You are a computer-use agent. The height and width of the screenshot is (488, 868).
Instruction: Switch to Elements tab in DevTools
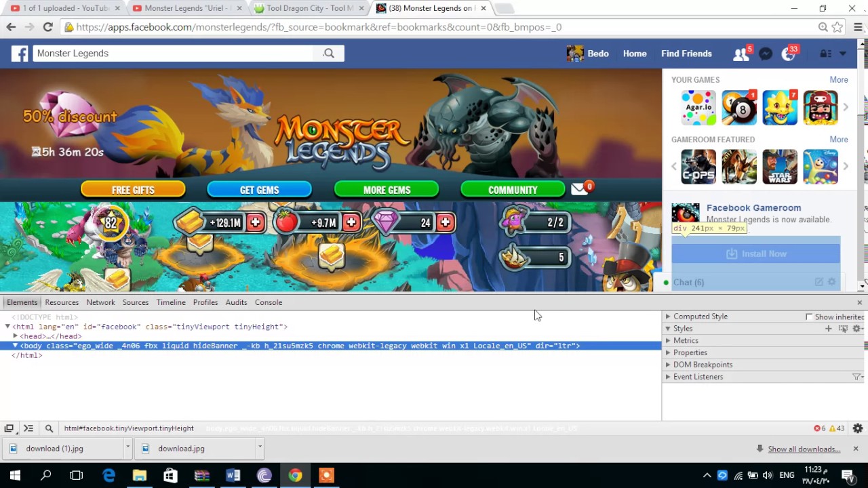pos(22,302)
